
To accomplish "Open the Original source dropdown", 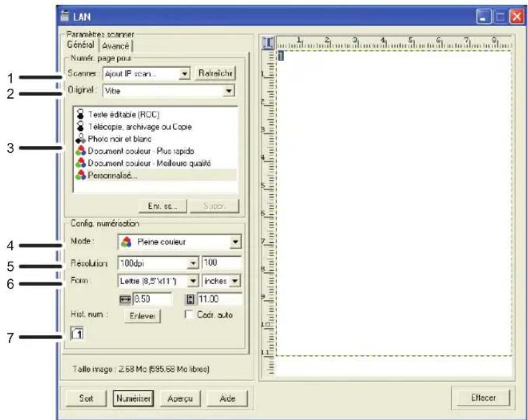I will pyautogui.click(x=229, y=90).
